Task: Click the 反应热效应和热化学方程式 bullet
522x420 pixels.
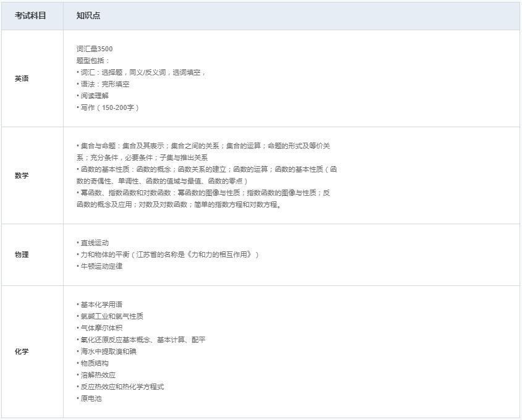Action: click(x=120, y=387)
